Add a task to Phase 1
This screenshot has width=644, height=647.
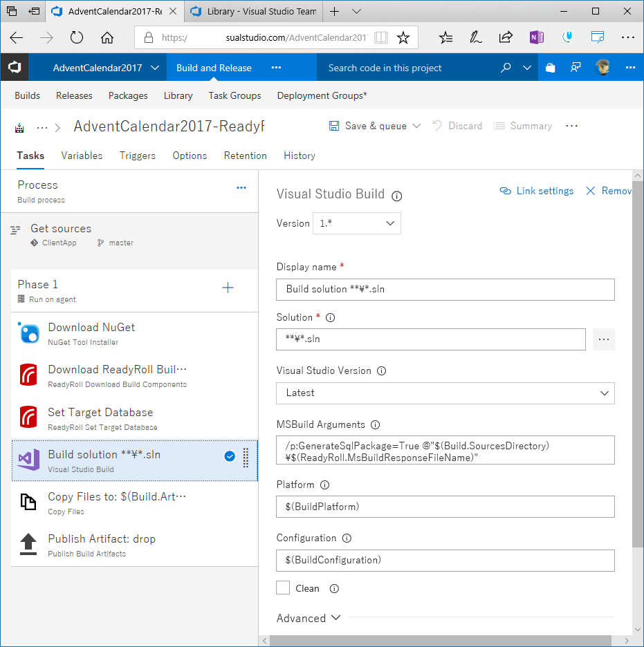coord(228,288)
